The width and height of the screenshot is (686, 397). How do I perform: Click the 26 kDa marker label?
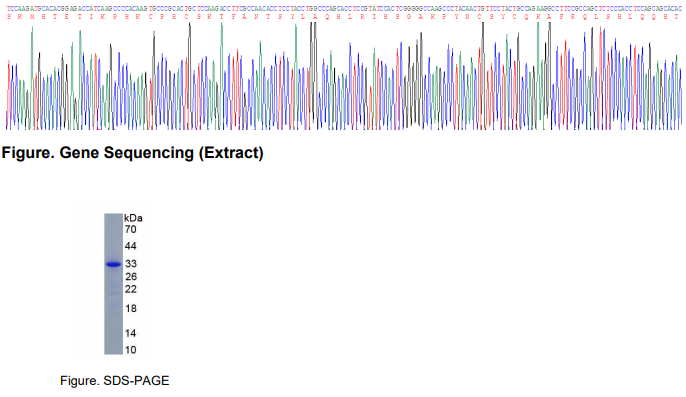130,277
